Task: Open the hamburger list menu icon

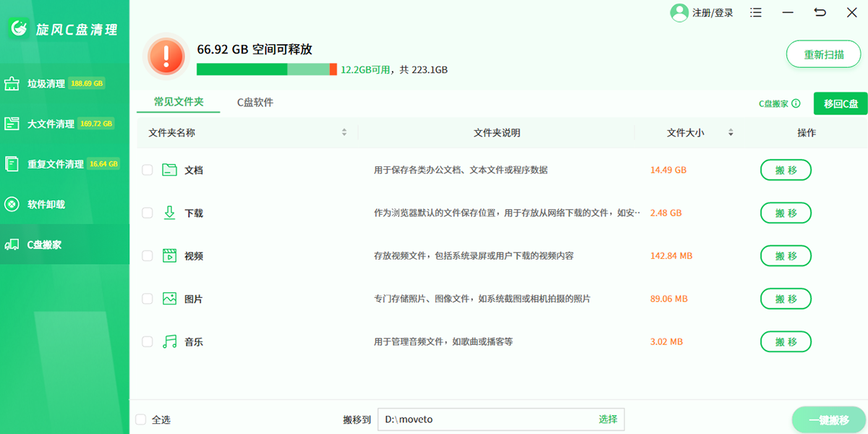Action: (x=757, y=13)
